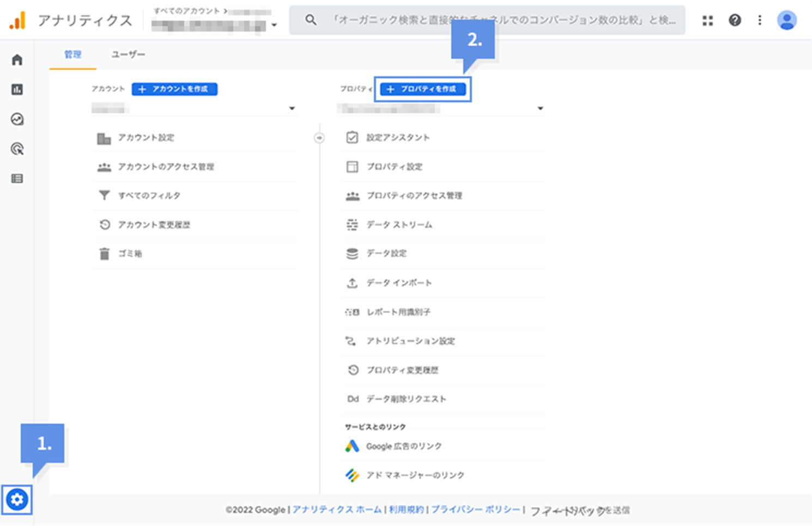Click the user profile avatar
The width and height of the screenshot is (812, 526).
tap(786, 20)
